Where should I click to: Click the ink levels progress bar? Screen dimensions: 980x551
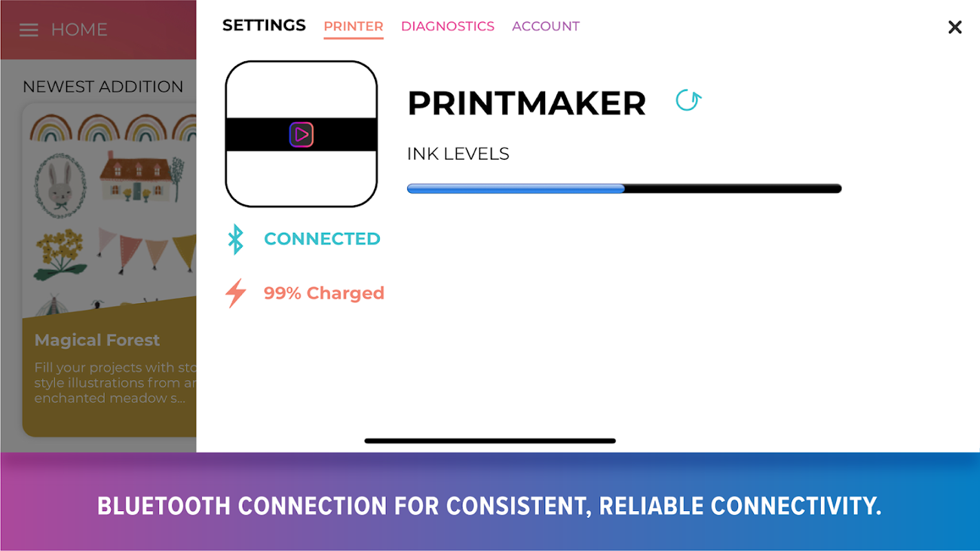[624, 189]
